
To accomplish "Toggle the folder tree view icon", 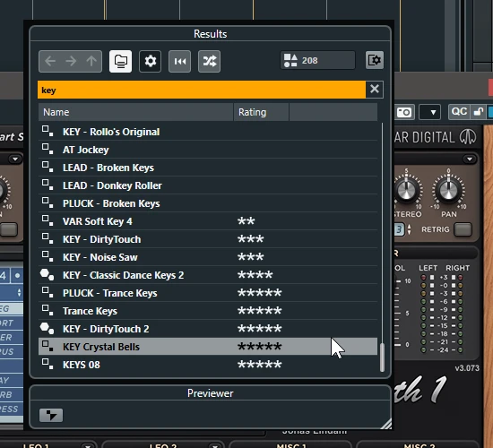I will (120, 61).
